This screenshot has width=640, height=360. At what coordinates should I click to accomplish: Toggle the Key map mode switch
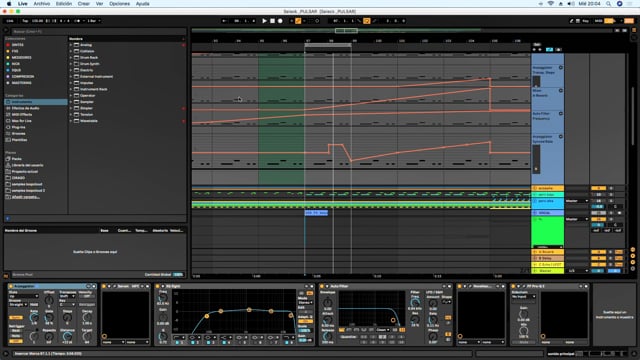[585, 21]
